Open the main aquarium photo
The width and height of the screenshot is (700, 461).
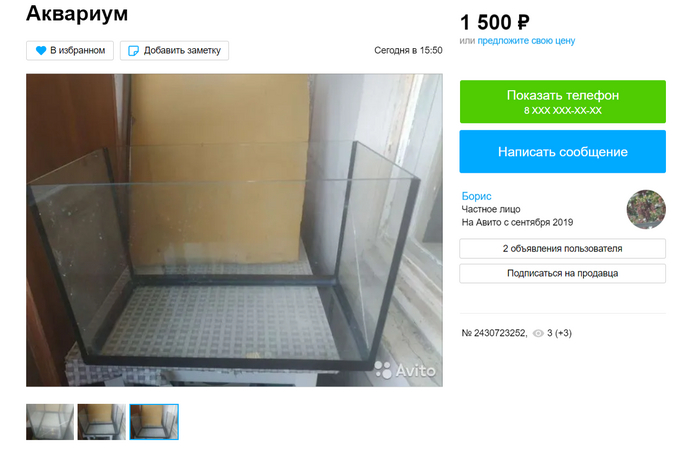point(234,230)
